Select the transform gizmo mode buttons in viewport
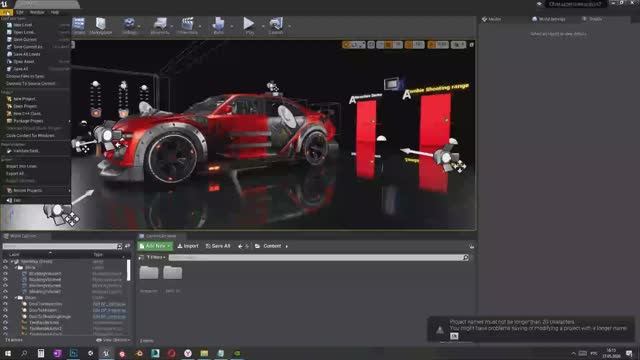Screen dimensions: 640x360 pyautogui.click(x=354, y=45)
